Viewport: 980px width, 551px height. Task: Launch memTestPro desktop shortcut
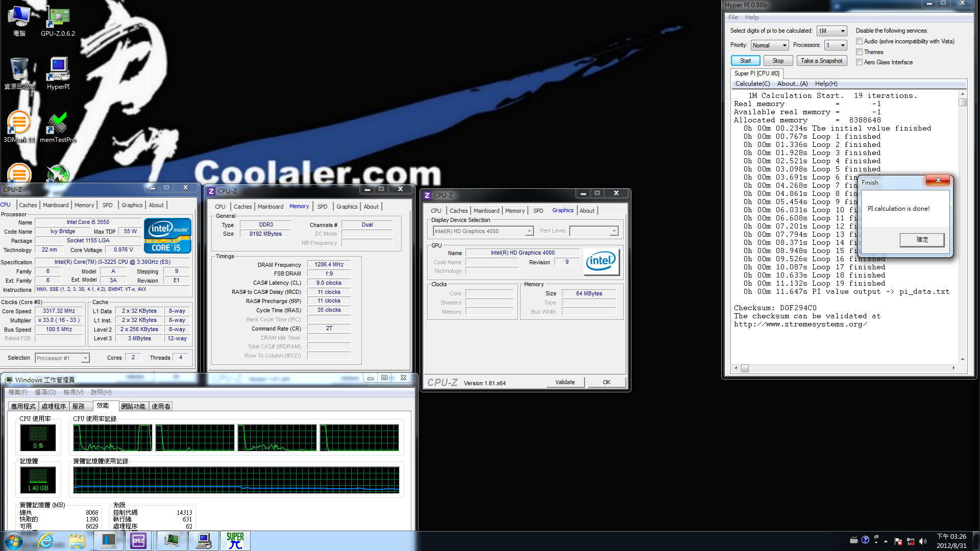pyautogui.click(x=58, y=128)
